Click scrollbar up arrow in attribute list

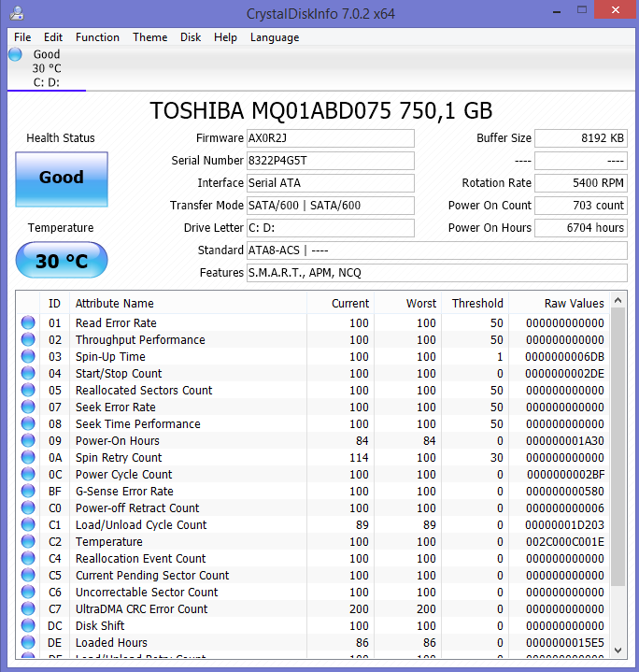618,300
